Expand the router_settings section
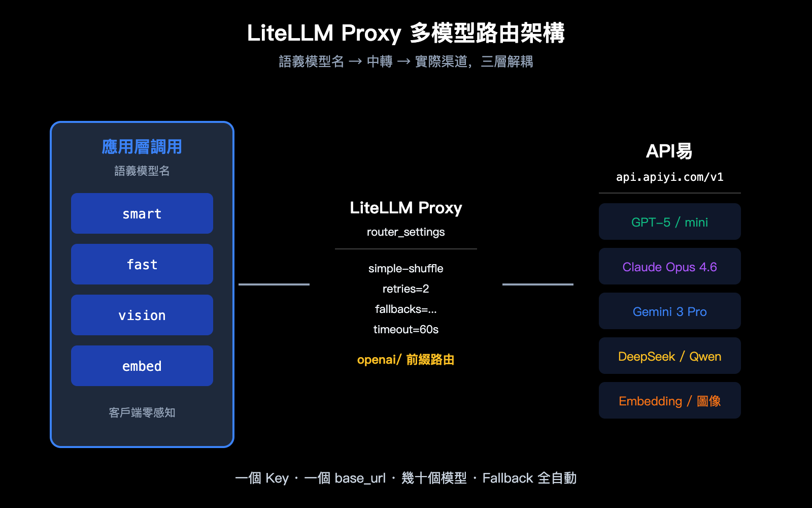This screenshot has width=812, height=508. (x=405, y=232)
